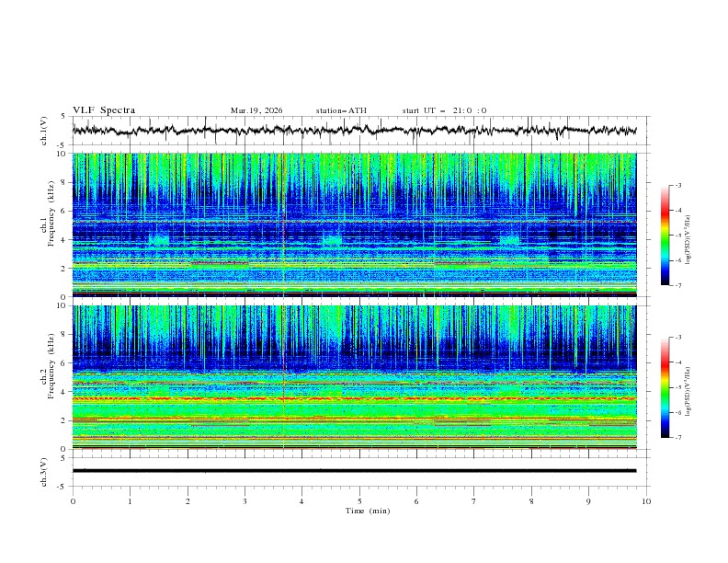Click the 3-minute tick label on time axis
The image size is (728, 563).
point(245,501)
